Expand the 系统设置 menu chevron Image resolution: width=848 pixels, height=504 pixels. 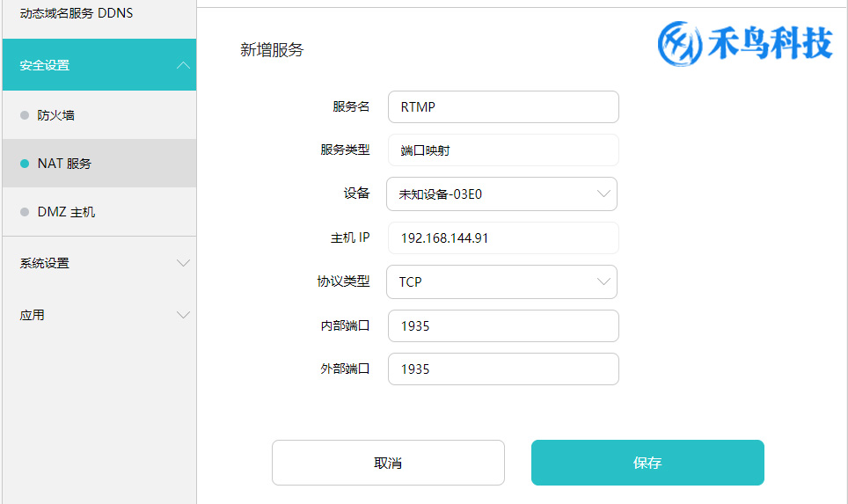pyautogui.click(x=183, y=263)
